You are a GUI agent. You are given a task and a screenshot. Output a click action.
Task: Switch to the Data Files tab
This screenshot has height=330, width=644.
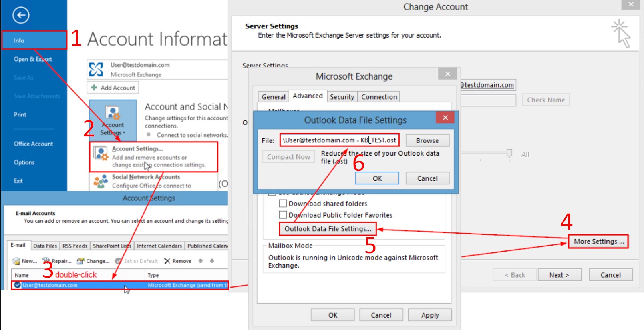point(45,246)
